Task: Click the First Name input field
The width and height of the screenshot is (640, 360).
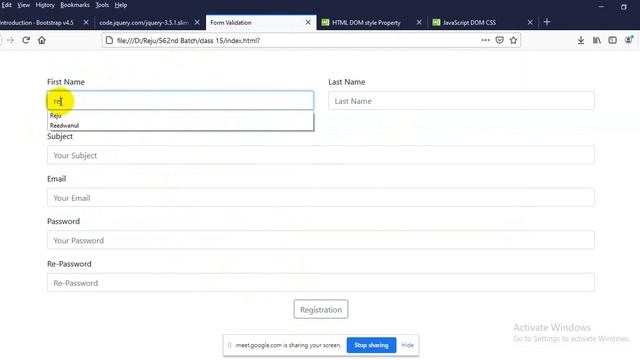Action: coord(180,100)
